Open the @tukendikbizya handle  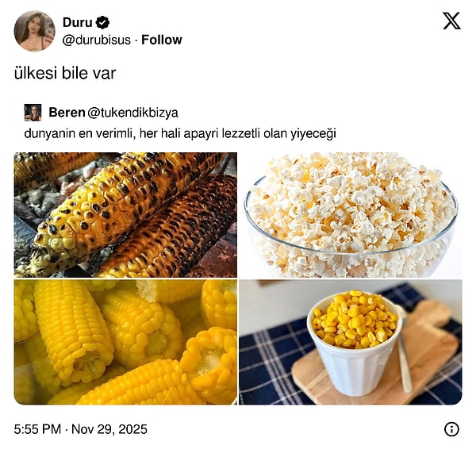pyautogui.click(x=133, y=113)
